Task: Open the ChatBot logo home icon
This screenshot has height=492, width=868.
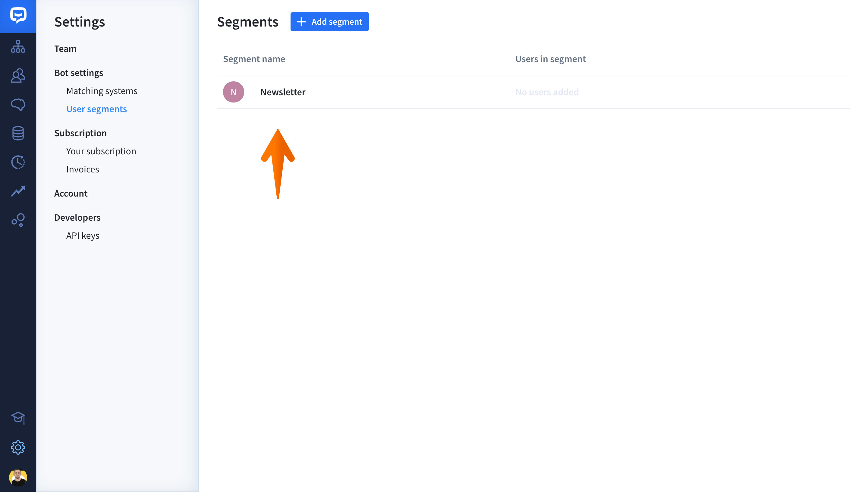Action: (18, 16)
